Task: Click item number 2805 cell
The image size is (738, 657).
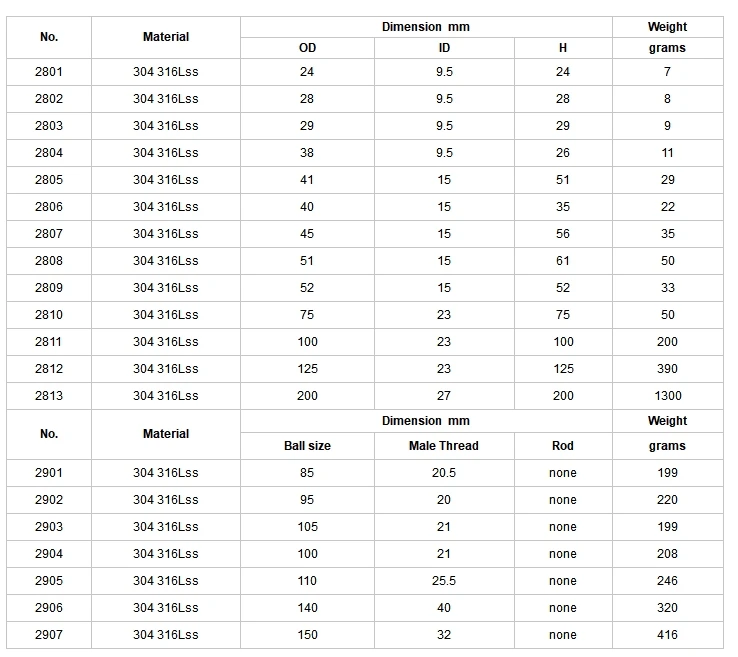Action: [49, 180]
